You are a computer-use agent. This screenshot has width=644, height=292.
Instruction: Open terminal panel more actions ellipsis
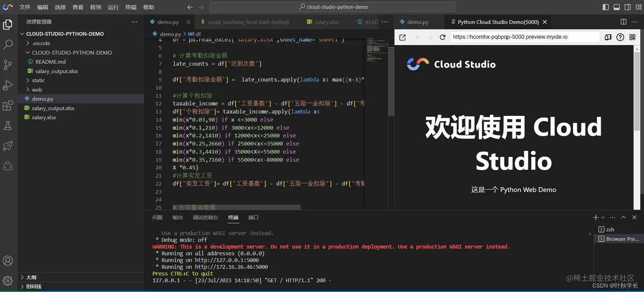(612, 217)
